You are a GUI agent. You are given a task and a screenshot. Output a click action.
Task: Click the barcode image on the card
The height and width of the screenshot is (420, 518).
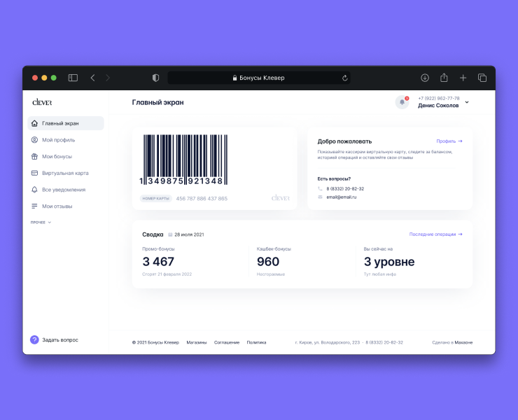tap(183, 160)
